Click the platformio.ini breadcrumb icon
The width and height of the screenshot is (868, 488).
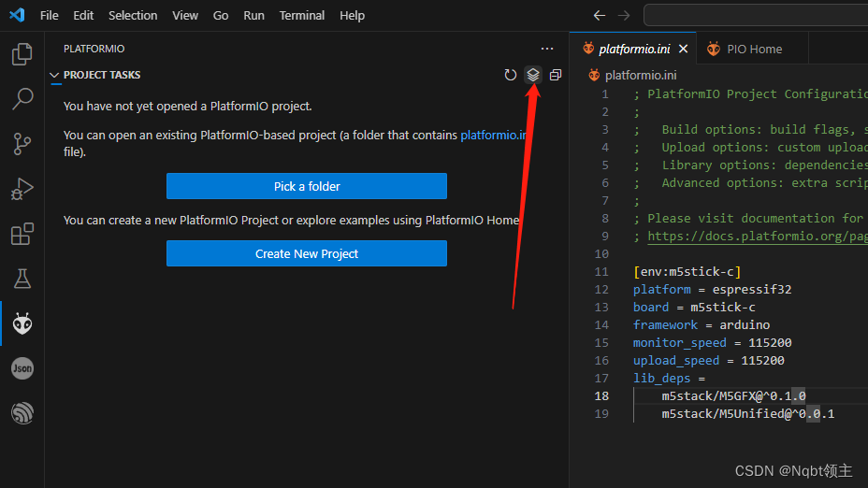click(x=594, y=75)
